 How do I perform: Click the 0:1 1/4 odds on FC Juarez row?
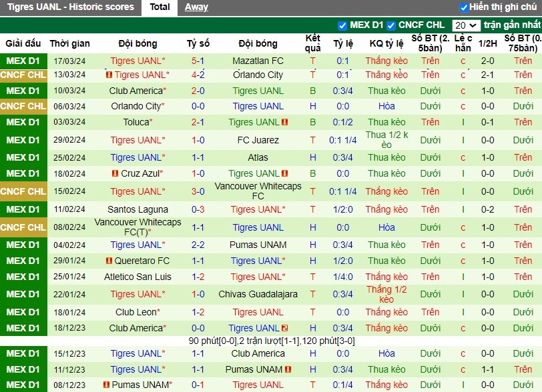click(x=342, y=140)
